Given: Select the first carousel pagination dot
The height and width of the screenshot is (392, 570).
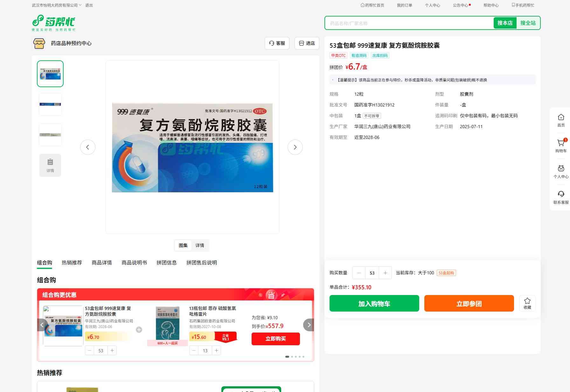Looking at the screenshot, I should point(287,357).
